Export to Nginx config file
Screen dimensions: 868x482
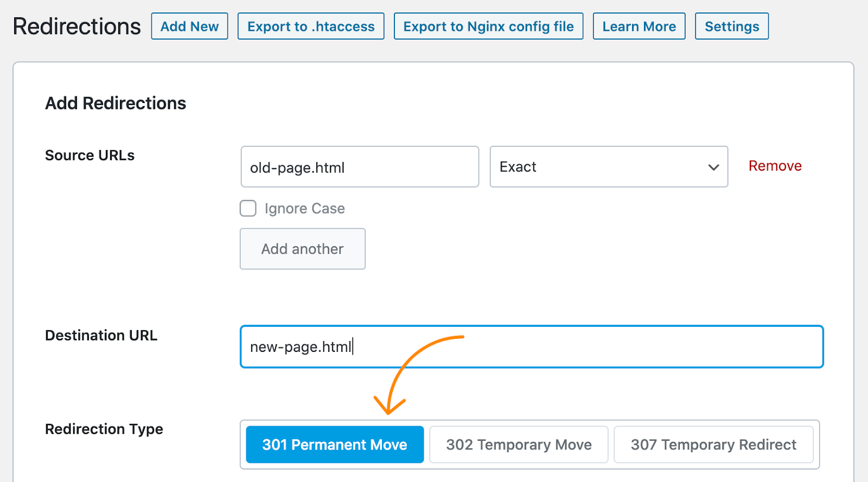tap(488, 27)
